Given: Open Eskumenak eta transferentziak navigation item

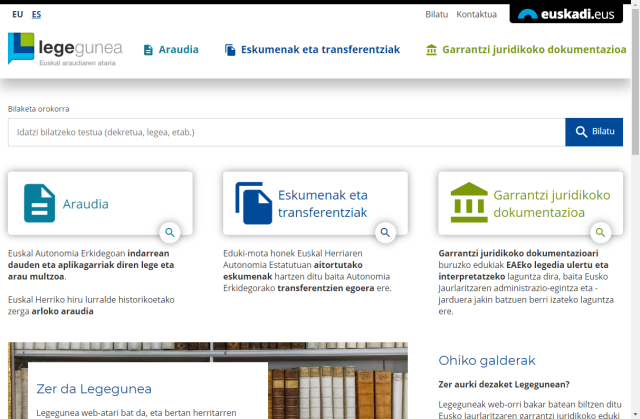Looking at the screenshot, I should pos(311,49).
